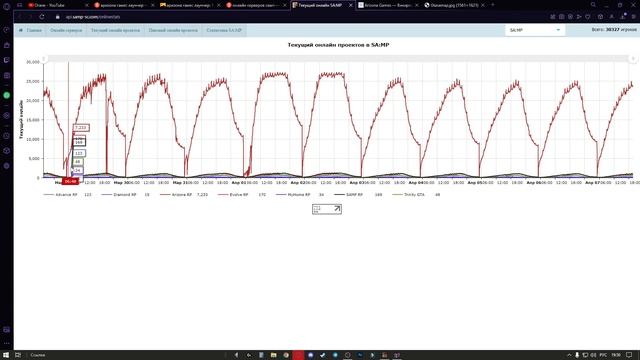Open the Статистика SA:MP navigation item
This screenshot has height=360, width=640.
tap(224, 30)
